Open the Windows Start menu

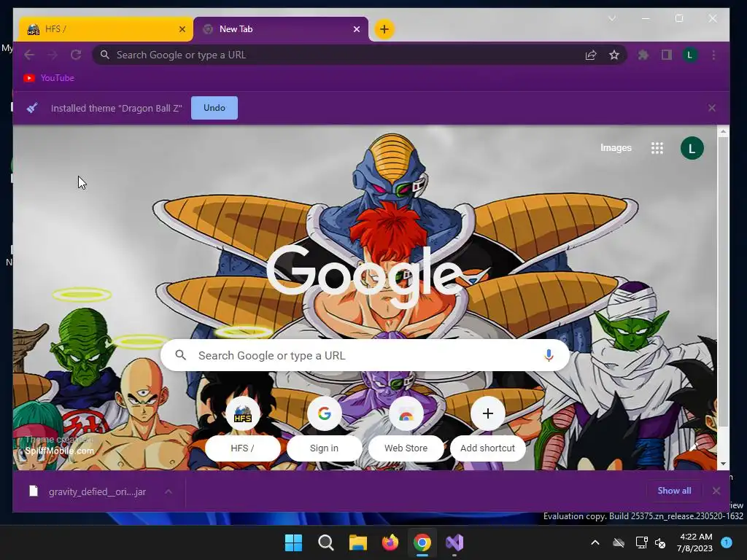pyautogui.click(x=293, y=542)
